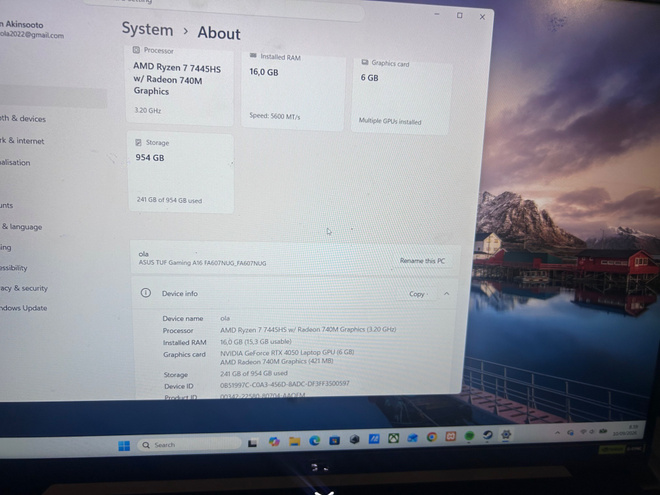The image size is (660, 495).
Task: Show hidden system tray icons
Action: tap(557, 432)
